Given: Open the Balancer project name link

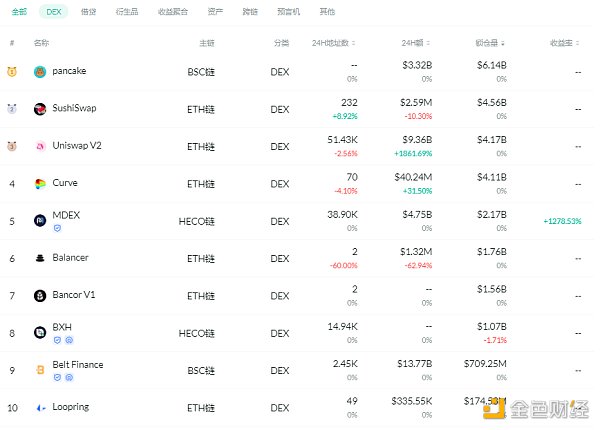Looking at the screenshot, I should click(x=70, y=257).
